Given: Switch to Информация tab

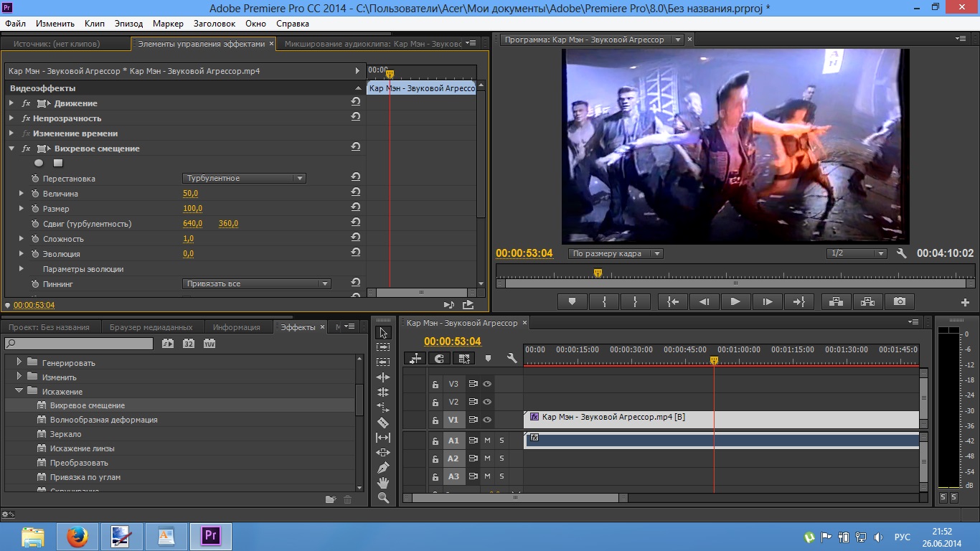Looking at the screenshot, I should click(237, 327).
